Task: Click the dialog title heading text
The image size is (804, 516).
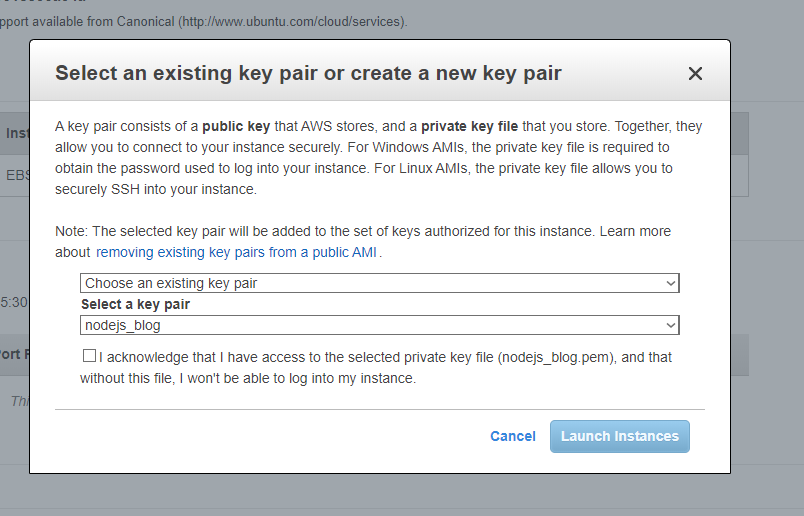Action: [x=308, y=73]
